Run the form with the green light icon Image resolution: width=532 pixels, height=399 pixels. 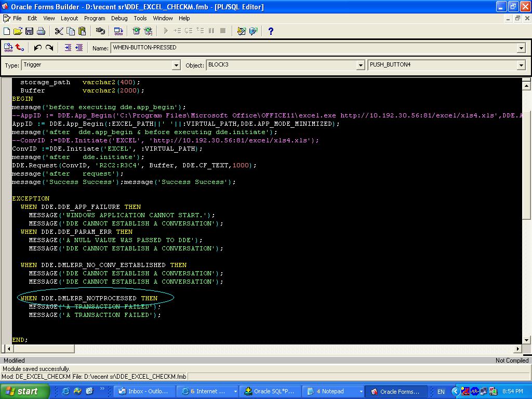click(x=137, y=31)
